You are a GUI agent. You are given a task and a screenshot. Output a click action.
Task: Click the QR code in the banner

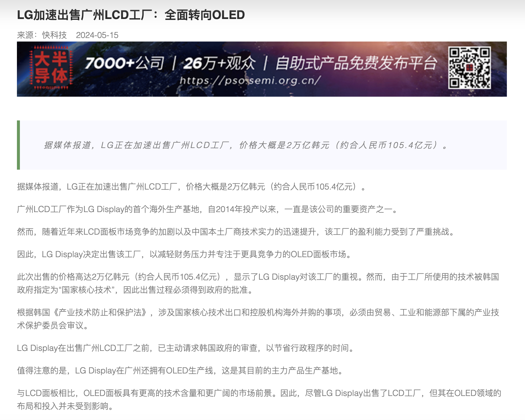click(x=469, y=68)
